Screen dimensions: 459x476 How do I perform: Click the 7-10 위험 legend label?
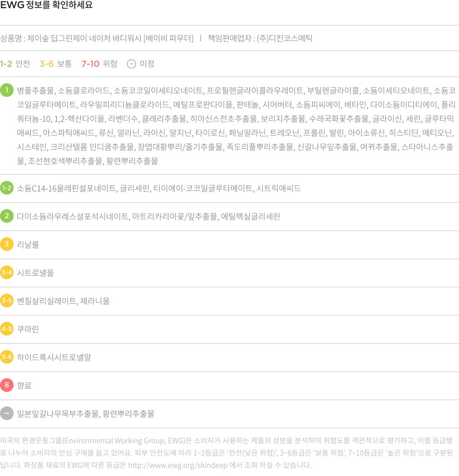[99, 64]
